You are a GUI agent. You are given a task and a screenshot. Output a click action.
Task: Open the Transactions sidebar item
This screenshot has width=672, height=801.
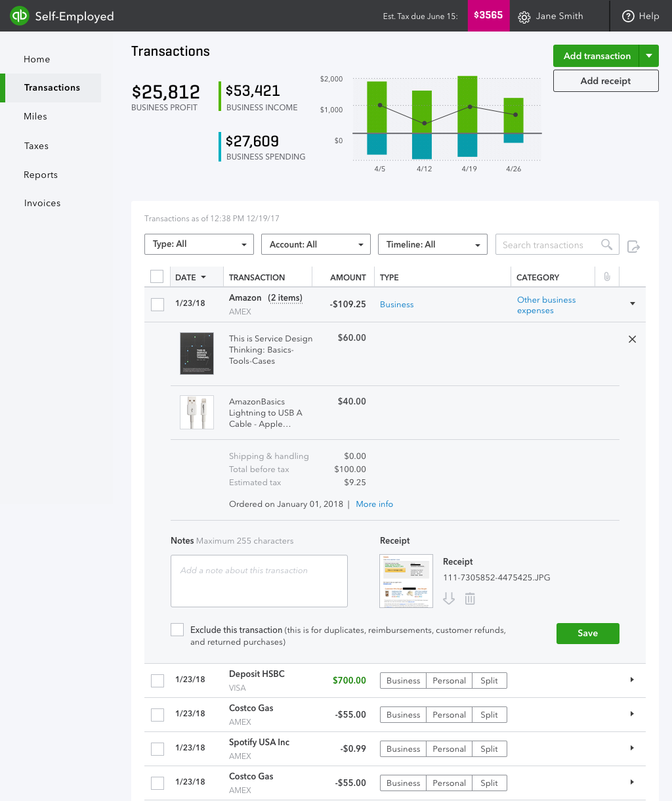(x=52, y=87)
